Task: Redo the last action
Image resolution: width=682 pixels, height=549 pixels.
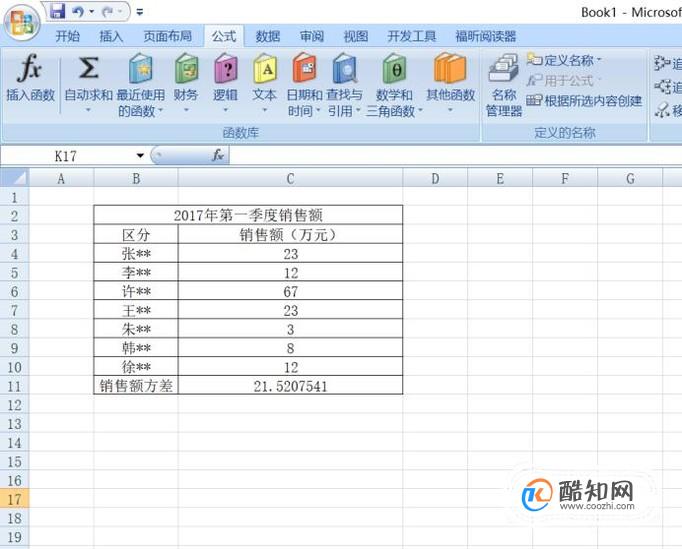Action: [107, 12]
